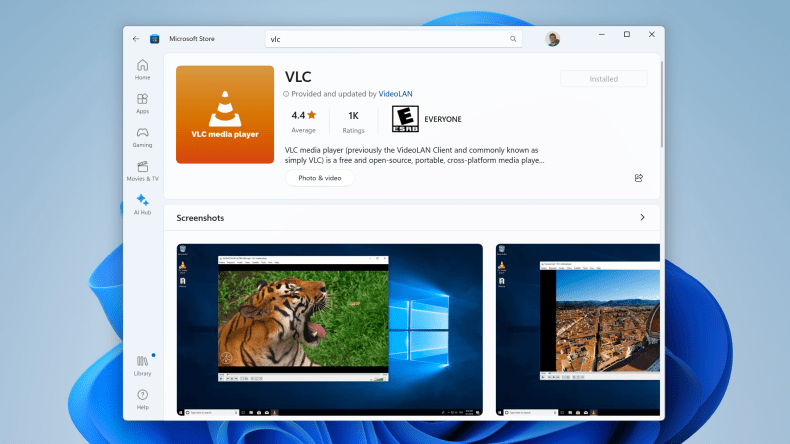Viewport: 790px width, 444px height.
Task: Close the Microsoft Store window
Action: [x=651, y=34]
